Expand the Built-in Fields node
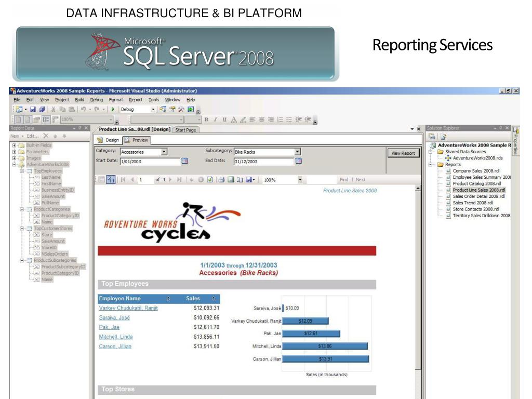The height and width of the screenshot is (399, 532). 14,145
